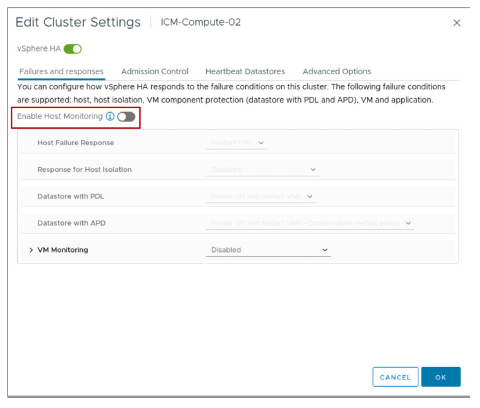
Task: Confirm settings with the OK button
Action: 441,377
